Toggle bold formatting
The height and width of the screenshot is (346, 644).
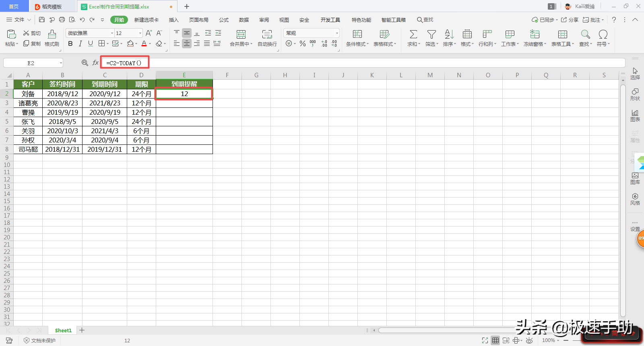coord(70,43)
